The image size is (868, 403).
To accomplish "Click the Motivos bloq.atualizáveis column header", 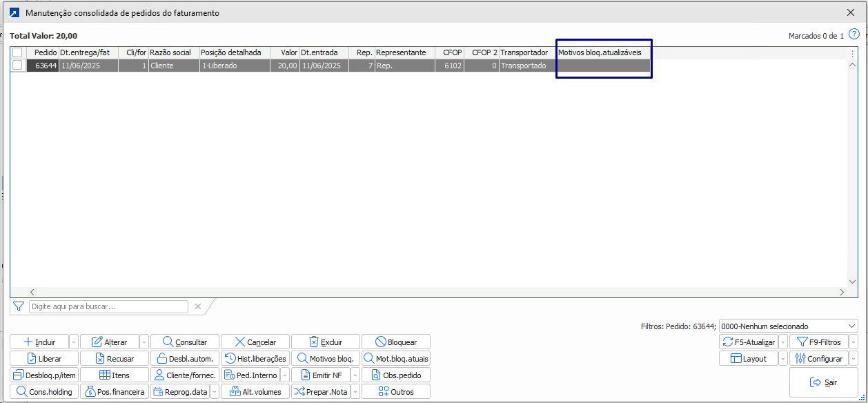I will click(x=603, y=52).
